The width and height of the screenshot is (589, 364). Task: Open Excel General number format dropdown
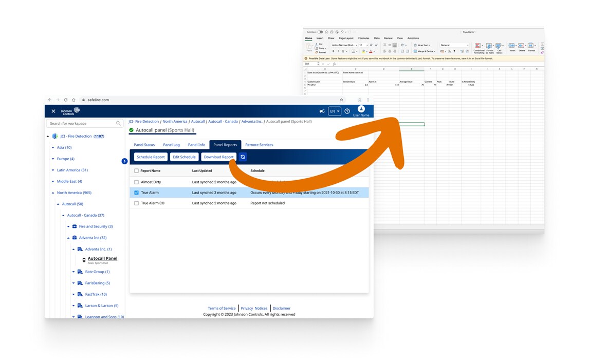(454, 45)
